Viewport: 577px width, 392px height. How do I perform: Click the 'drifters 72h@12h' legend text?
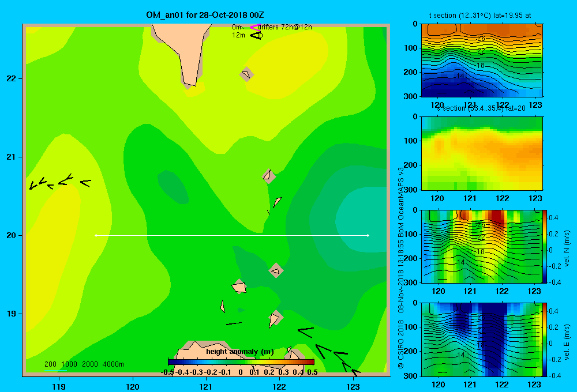coord(285,27)
